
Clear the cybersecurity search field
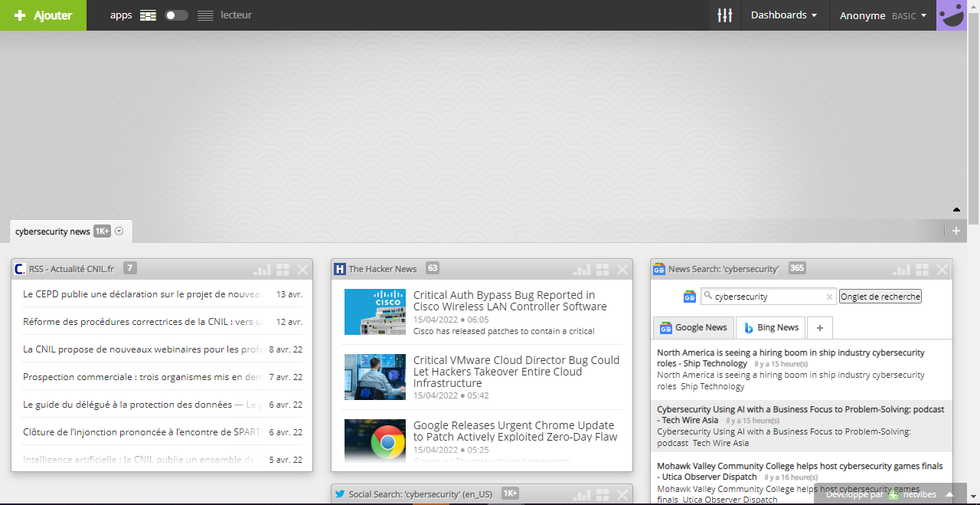click(x=829, y=297)
